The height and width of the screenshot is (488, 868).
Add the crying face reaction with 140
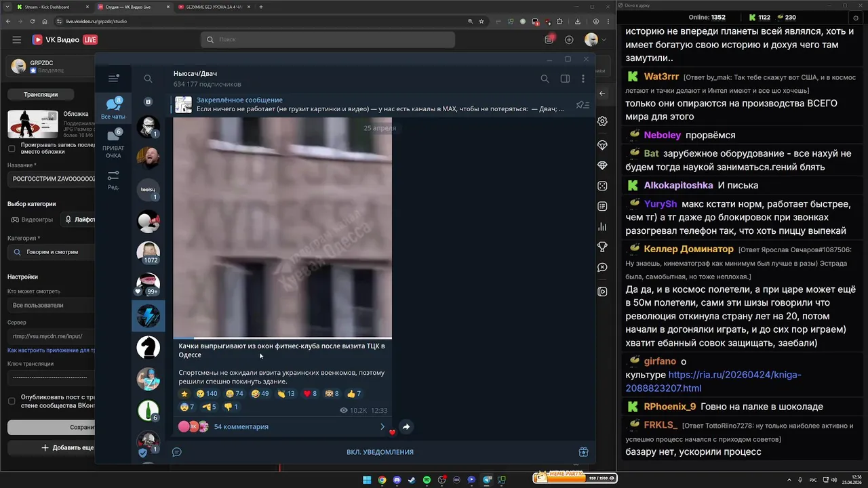206,394
